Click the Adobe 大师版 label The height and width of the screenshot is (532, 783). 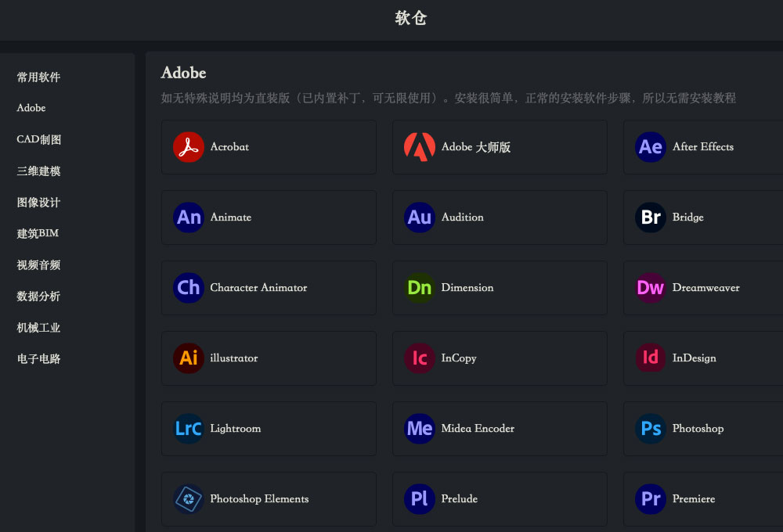(x=476, y=147)
